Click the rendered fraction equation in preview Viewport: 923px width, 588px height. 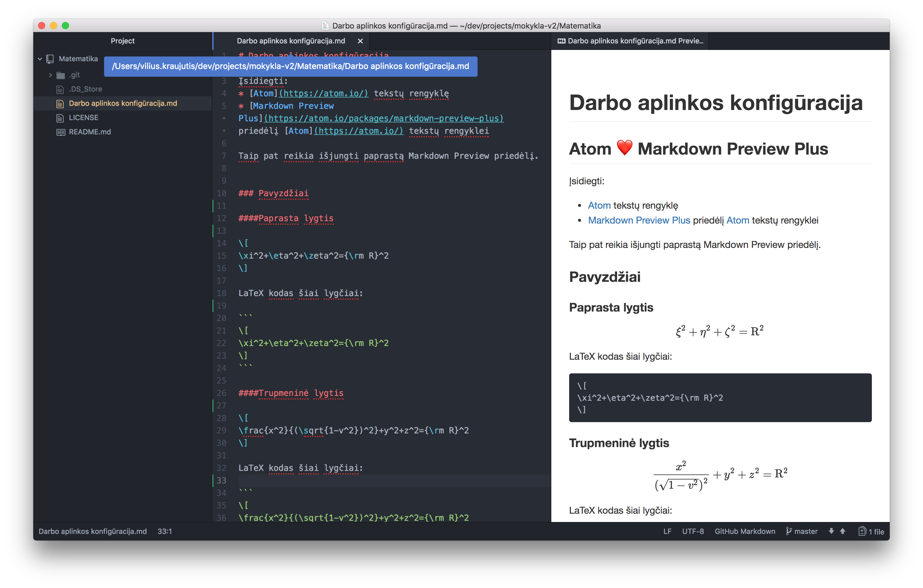pyautogui.click(x=720, y=475)
